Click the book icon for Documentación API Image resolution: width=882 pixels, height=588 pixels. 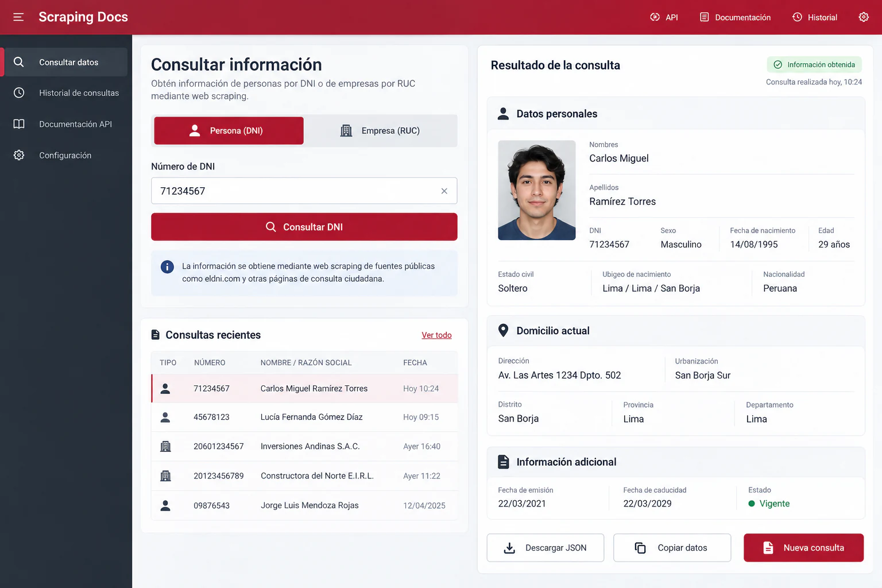tap(19, 124)
